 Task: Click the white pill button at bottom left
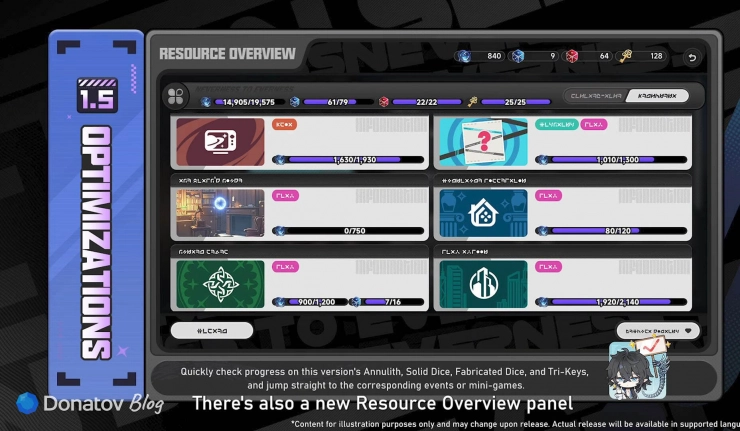[x=212, y=331]
